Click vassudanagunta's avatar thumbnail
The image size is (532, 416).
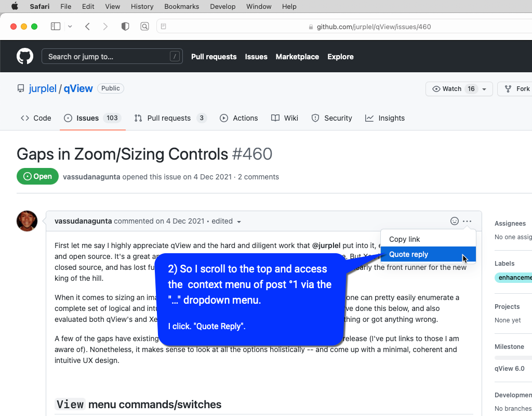(x=26, y=220)
